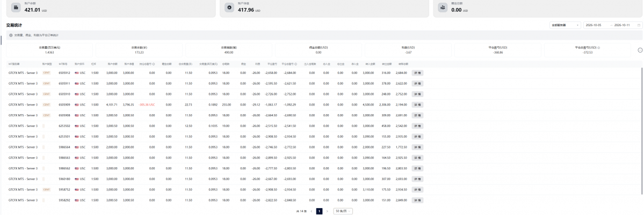Open 详情 for account 5986563
This screenshot has width=644, height=215.
click(418, 158)
